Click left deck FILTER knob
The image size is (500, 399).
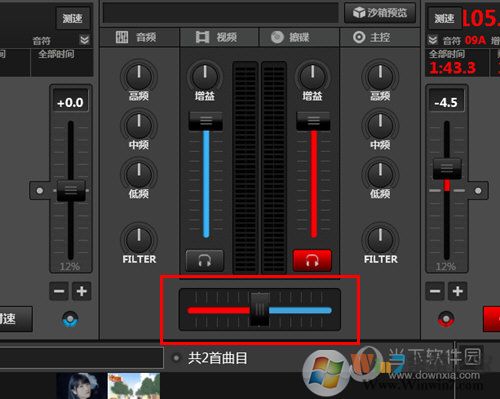tap(139, 240)
